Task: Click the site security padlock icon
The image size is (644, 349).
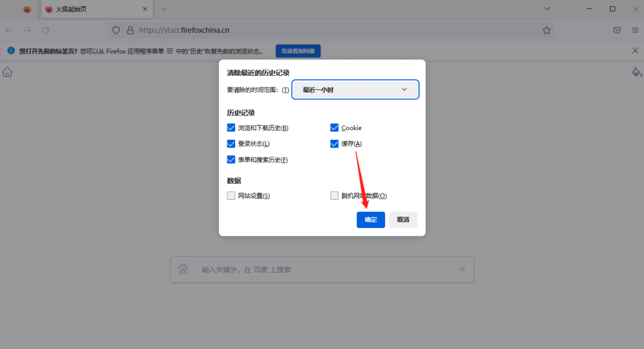Action: 130,30
